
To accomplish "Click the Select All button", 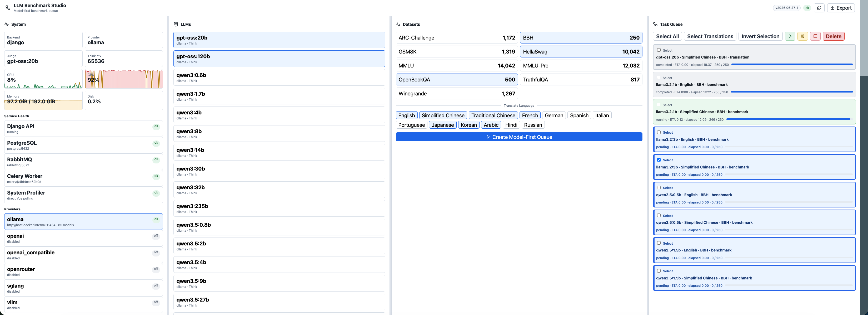I will [667, 36].
